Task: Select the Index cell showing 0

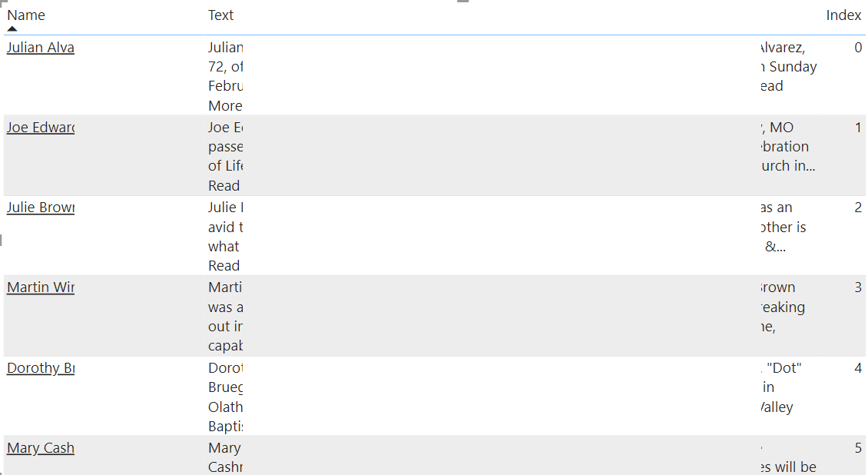Action: coord(858,48)
